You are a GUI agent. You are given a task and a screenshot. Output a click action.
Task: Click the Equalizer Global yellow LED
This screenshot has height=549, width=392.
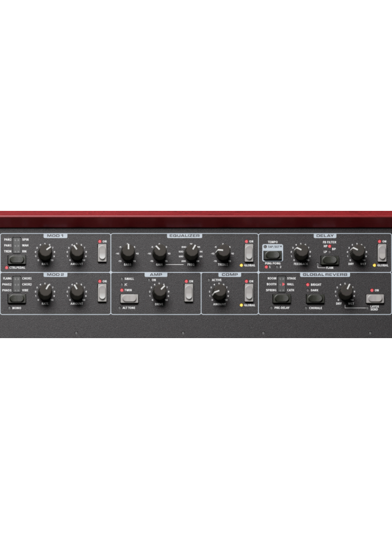click(x=241, y=265)
